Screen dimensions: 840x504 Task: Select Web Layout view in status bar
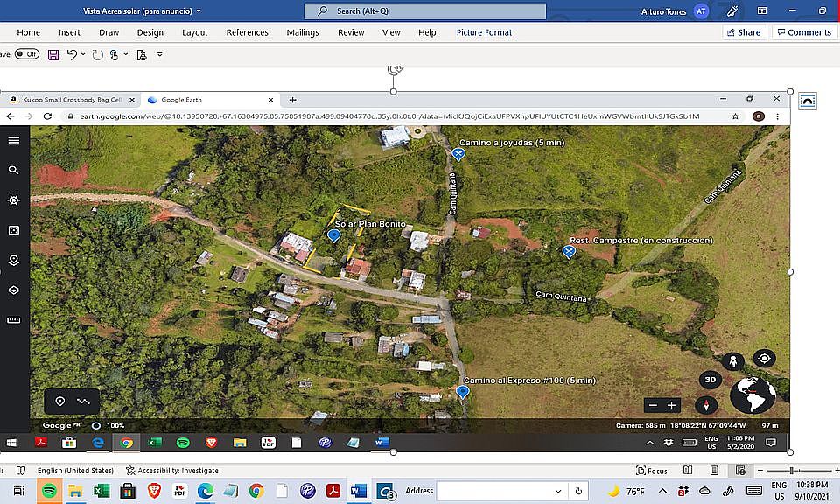[740, 471]
